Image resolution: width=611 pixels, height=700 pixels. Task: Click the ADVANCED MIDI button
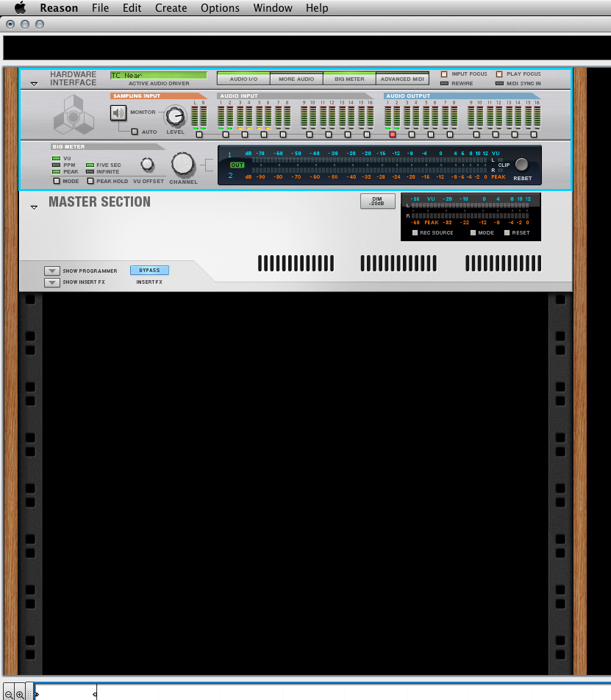(402, 79)
